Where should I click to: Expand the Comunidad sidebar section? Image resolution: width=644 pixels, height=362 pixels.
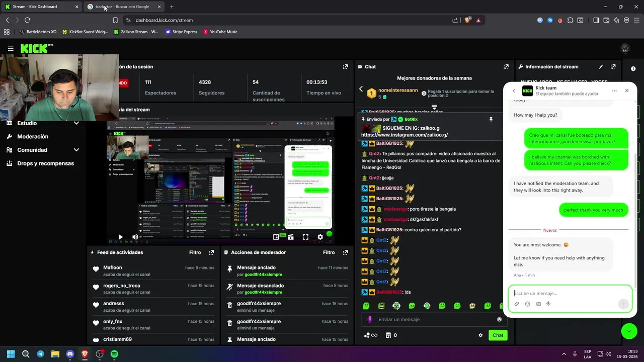click(x=76, y=150)
